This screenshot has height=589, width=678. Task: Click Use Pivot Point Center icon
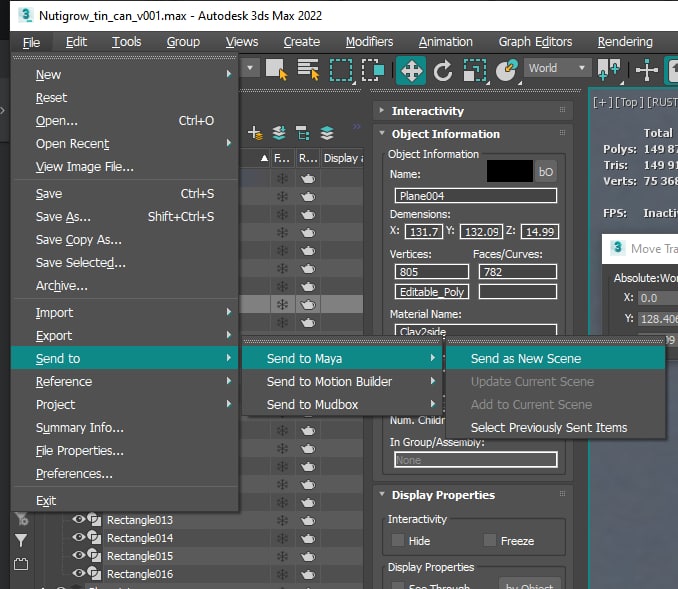609,69
